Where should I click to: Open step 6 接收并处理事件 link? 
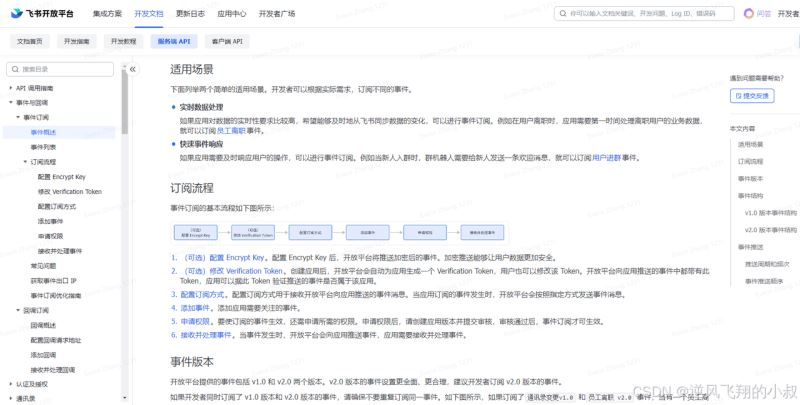click(x=206, y=335)
